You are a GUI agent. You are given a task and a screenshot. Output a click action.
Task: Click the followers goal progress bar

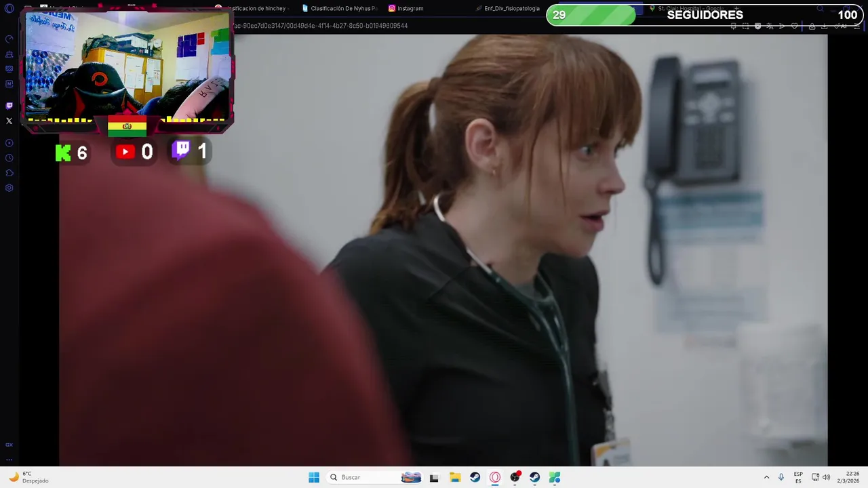[x=705, y=15]
